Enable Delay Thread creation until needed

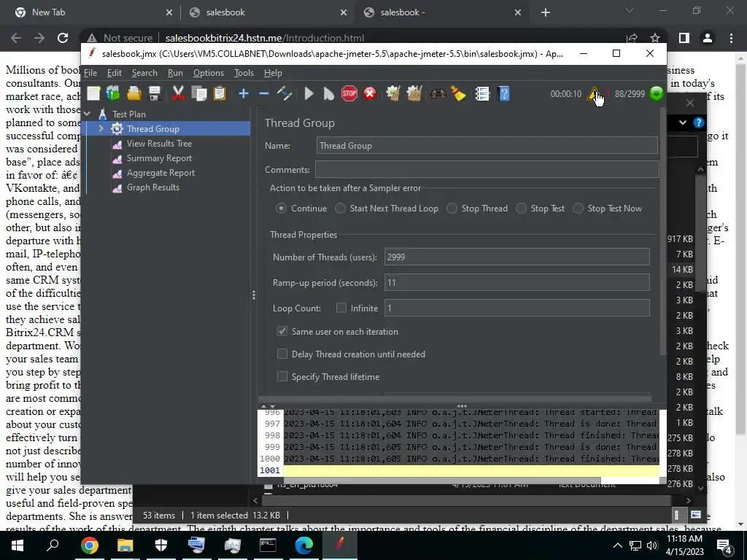pos(282,354)
